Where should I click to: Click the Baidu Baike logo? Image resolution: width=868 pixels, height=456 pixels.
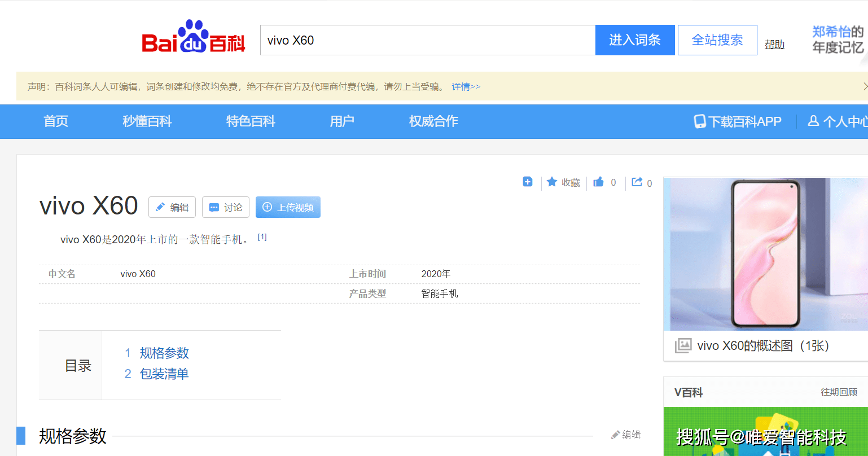coord(193,38)
